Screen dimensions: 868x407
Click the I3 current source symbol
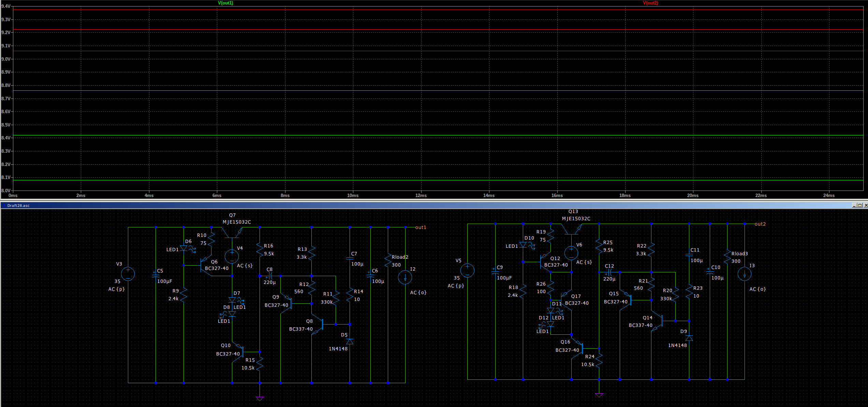tap(745, 274)
